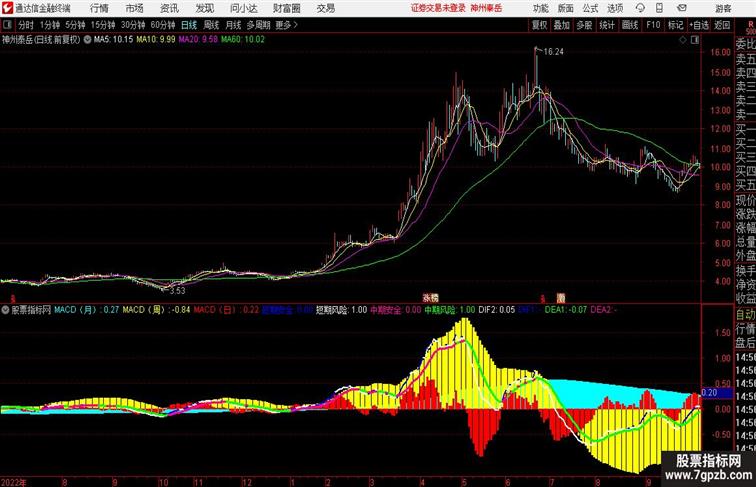Click the F10 company info button
Screen dimensions: 756x487
click(653, 25)
